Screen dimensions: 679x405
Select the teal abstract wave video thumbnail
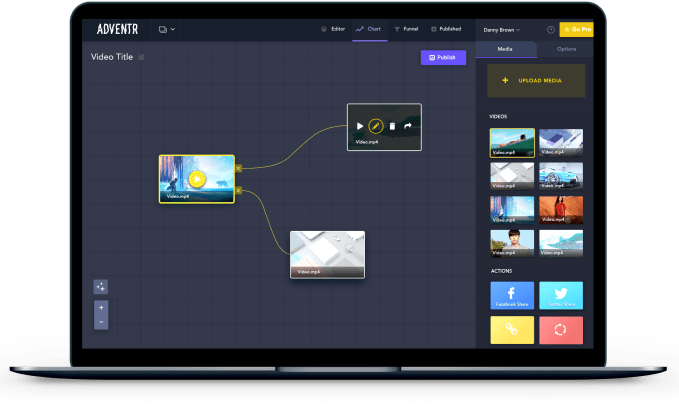pyautogui.click(x=561, y=243)
